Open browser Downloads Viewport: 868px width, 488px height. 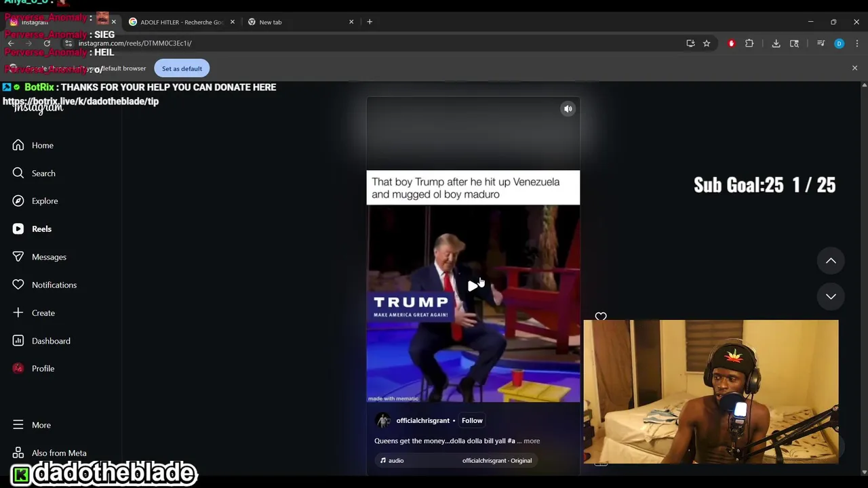click(776, 43)
